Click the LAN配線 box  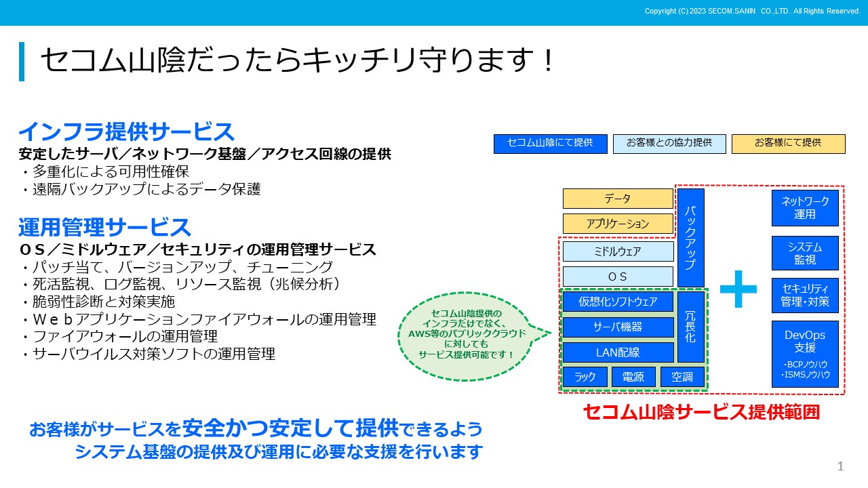click(x=618, y=352)
